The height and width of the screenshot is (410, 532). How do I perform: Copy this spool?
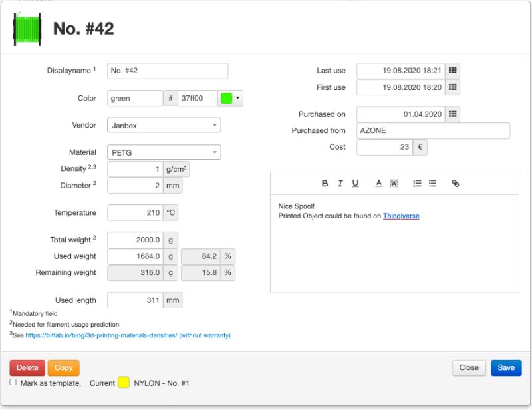[63, 368]
